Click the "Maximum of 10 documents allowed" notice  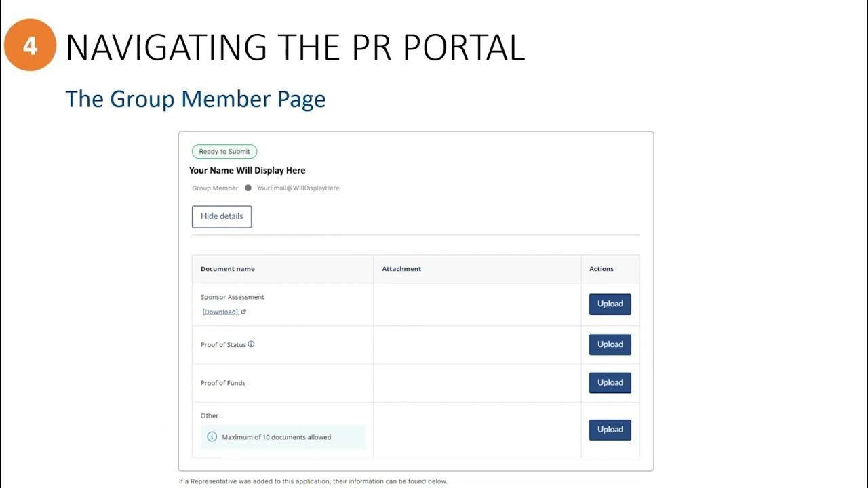point(277,437)
